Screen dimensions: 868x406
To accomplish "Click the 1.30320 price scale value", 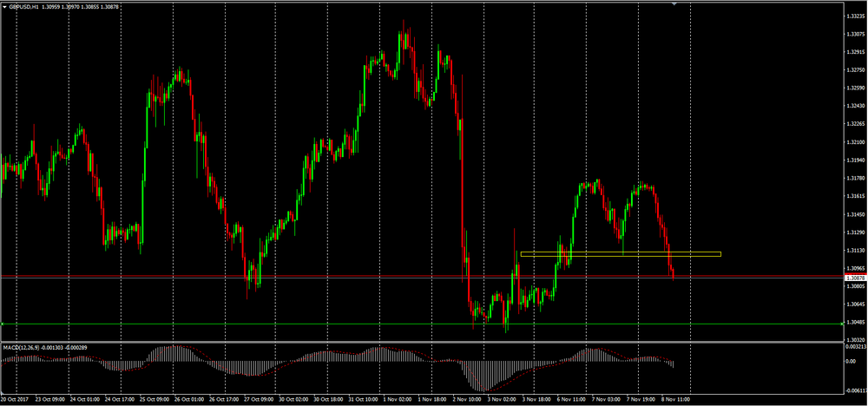I will (855, 339).
